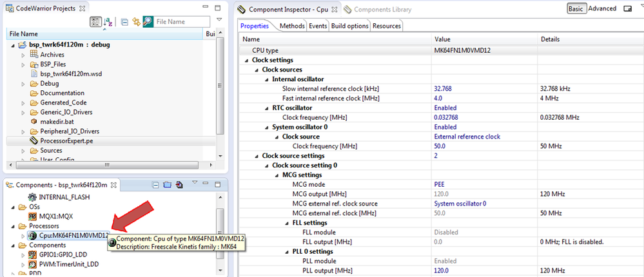Click the window icon right of Advanced
This screenshot has width=644, height=277.
click(627, 8)
